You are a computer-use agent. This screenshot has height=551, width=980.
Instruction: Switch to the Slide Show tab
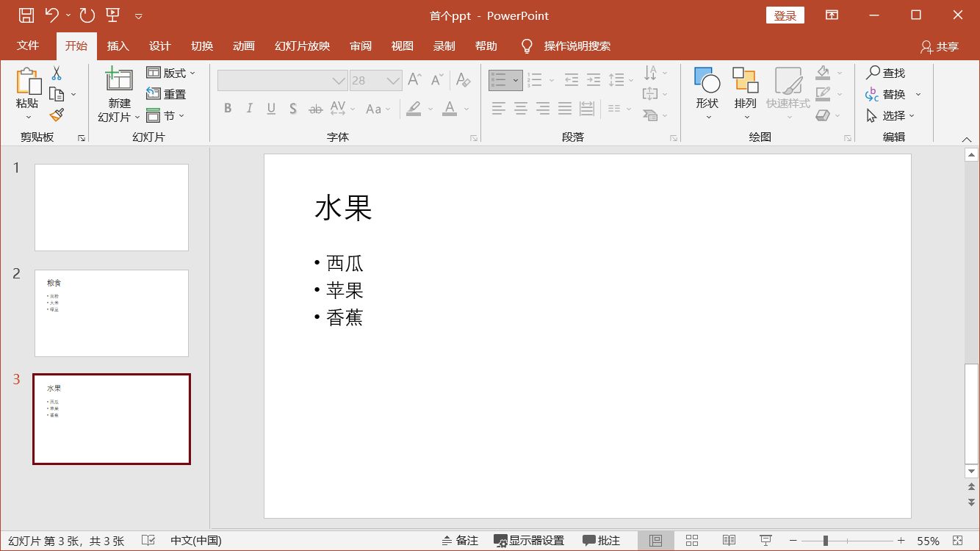coord(302,46)
